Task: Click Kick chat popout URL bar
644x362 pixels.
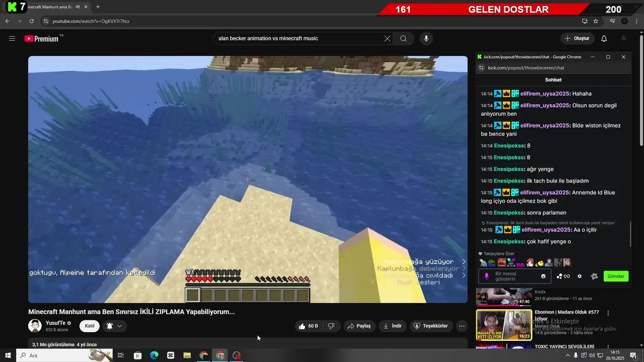Action: 553,68
